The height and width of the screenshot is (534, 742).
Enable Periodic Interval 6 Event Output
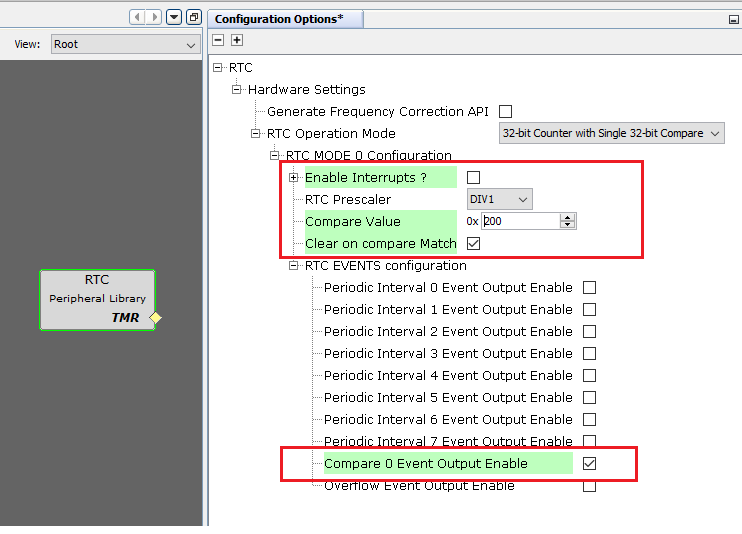589,419
